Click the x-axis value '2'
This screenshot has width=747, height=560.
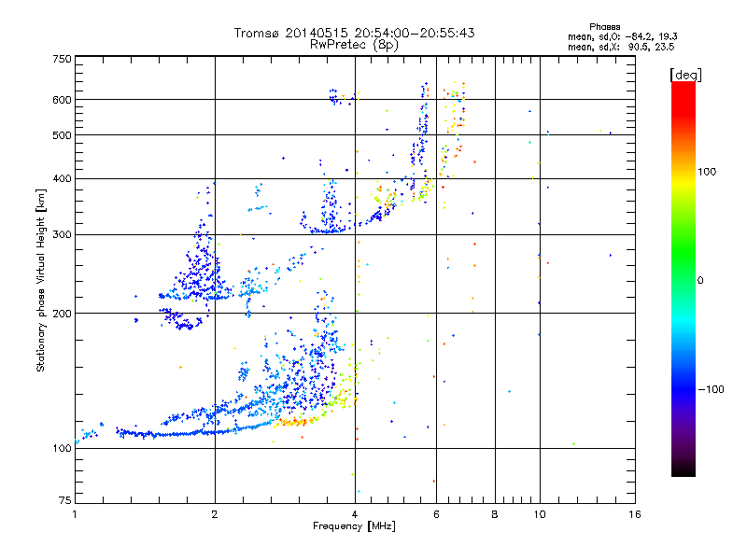pyautogui.click(x=215, y=514)
